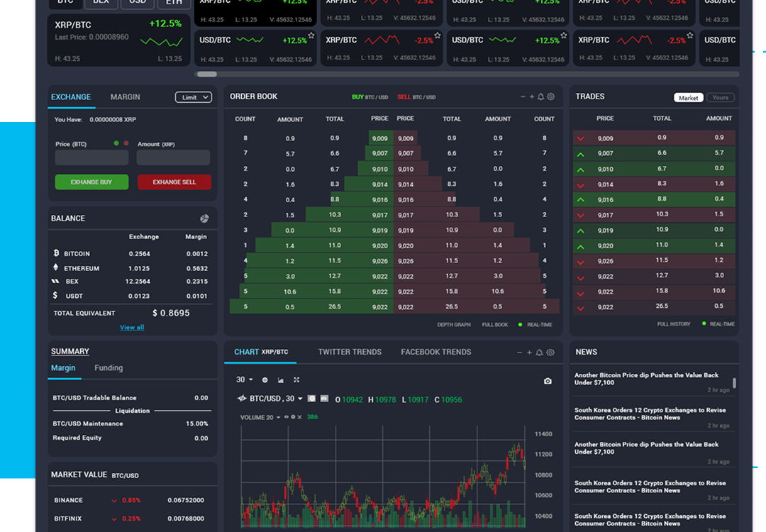The width and height of the screenshot is (766, 532).
Task: Enter fullscreen chart mode
Action: point(296,379)
